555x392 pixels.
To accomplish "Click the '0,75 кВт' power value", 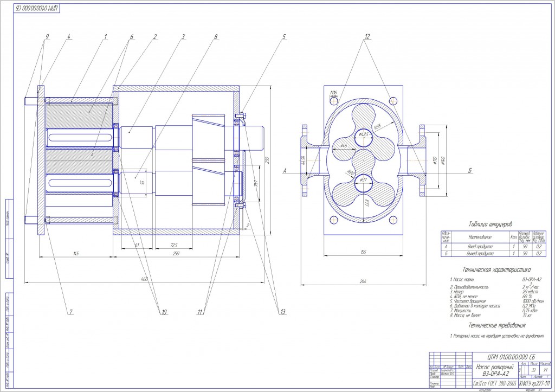I will pos(530,310).
